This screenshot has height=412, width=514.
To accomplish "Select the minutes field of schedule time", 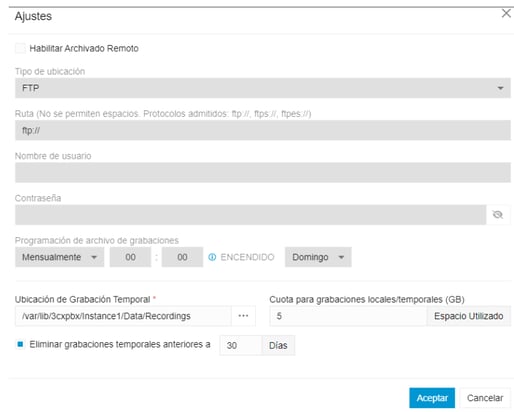I will coord(182,257).
